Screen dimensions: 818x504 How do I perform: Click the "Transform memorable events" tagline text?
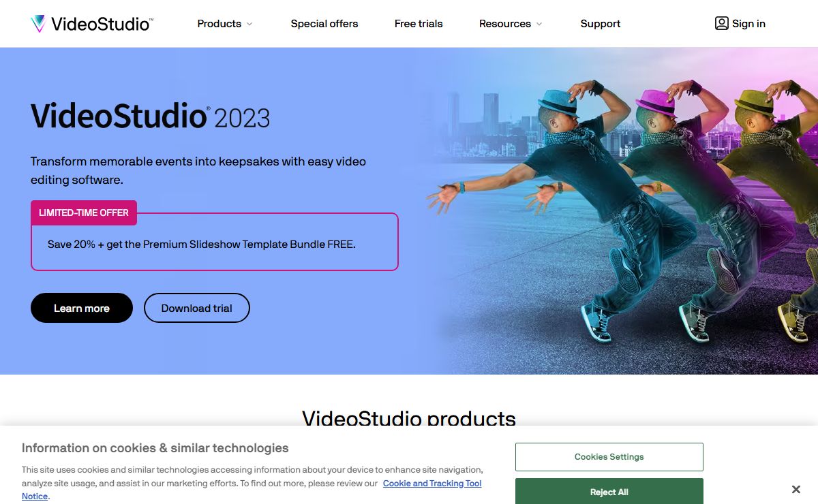198,171
